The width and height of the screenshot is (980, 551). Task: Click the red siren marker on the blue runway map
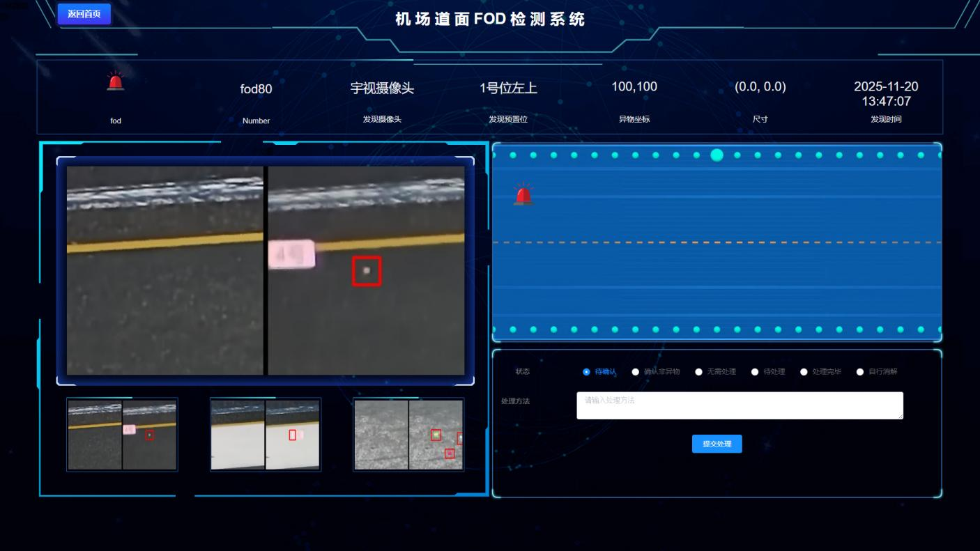(523, 194)
